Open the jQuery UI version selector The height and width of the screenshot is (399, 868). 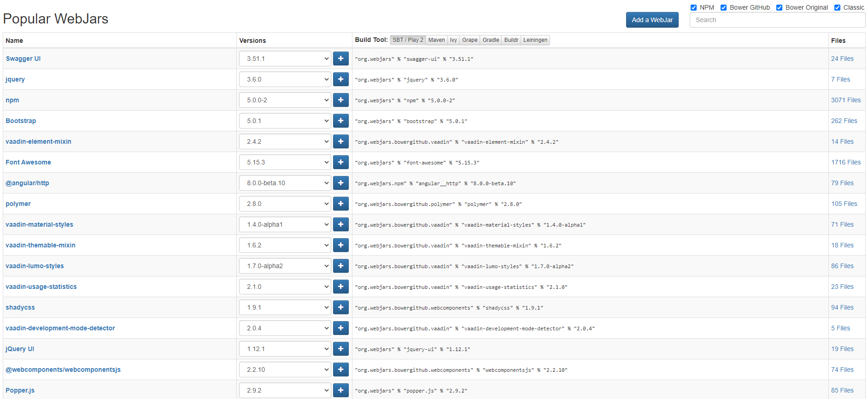(x=285, y=349)
